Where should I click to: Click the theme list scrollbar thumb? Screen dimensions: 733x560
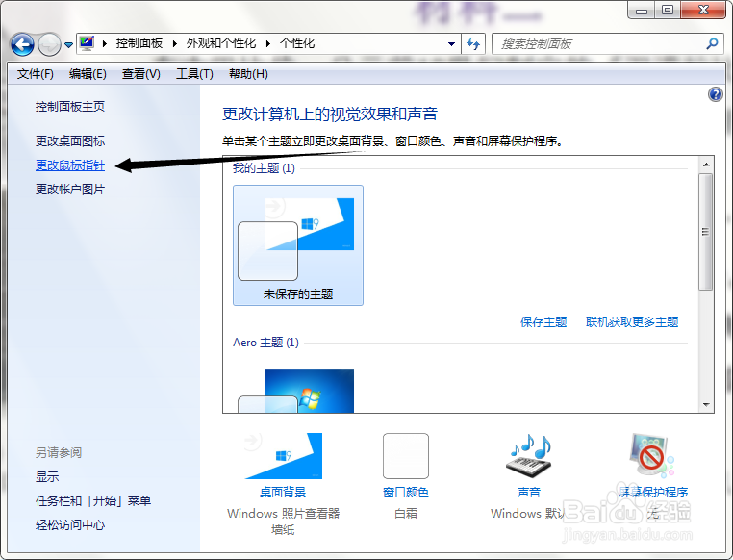(x=705, y=232)
